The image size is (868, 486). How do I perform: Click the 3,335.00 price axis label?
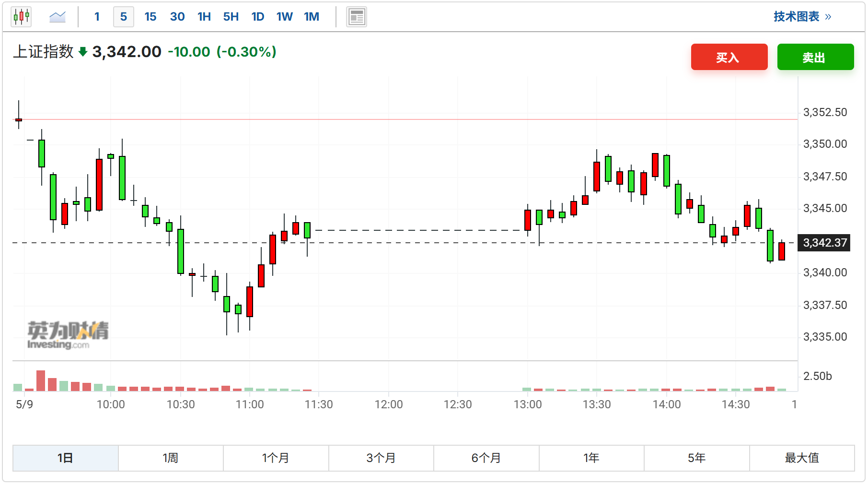825,337
